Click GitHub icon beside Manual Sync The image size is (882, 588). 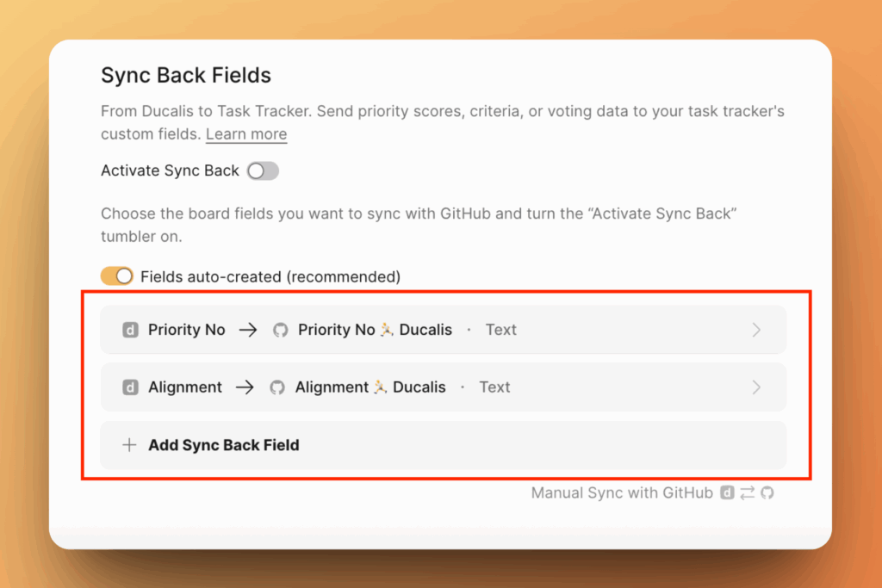(x=767, y=493)
